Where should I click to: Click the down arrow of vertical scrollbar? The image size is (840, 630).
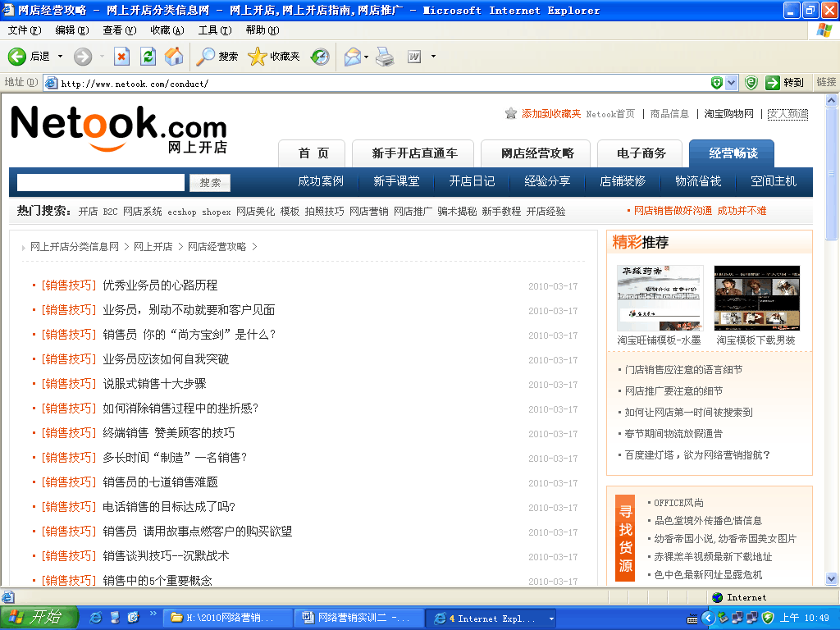[x=832, y=579]
